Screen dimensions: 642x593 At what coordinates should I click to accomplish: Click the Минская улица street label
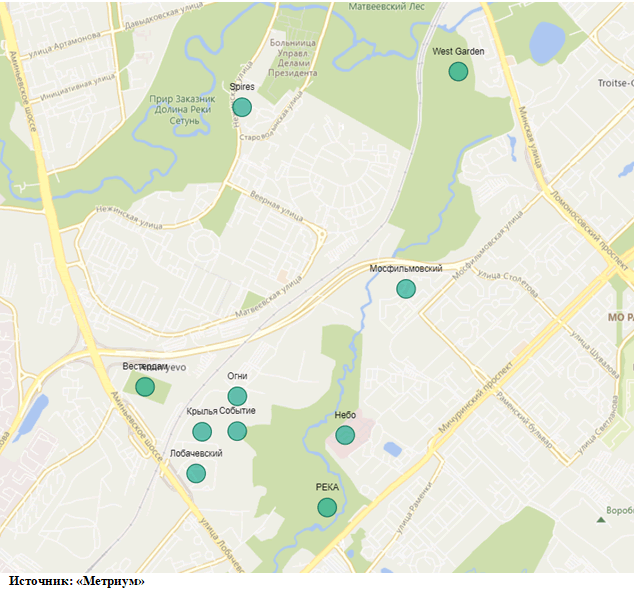(x=530, y=137)
